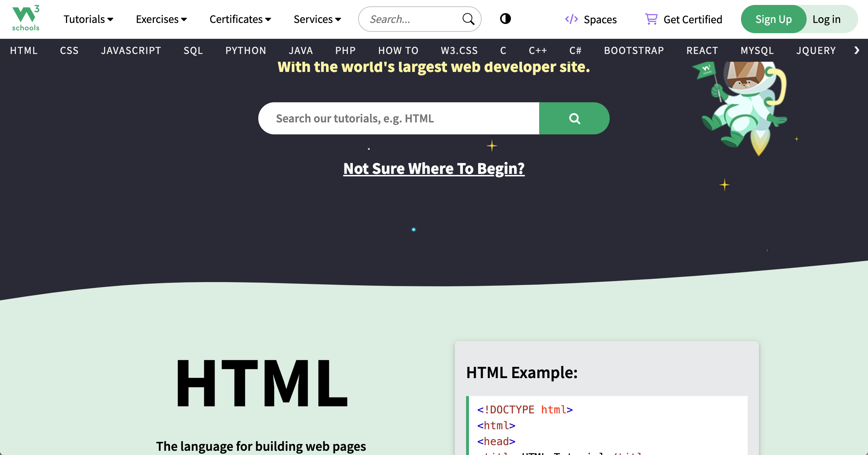Click the Log in button
Screen dimensions: 868x455
[826, 19]
